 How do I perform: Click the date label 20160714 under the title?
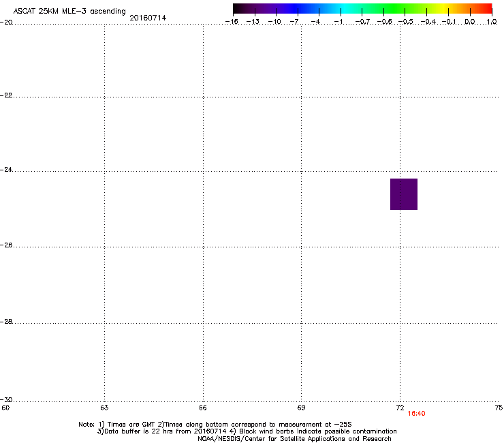point(148,18)
